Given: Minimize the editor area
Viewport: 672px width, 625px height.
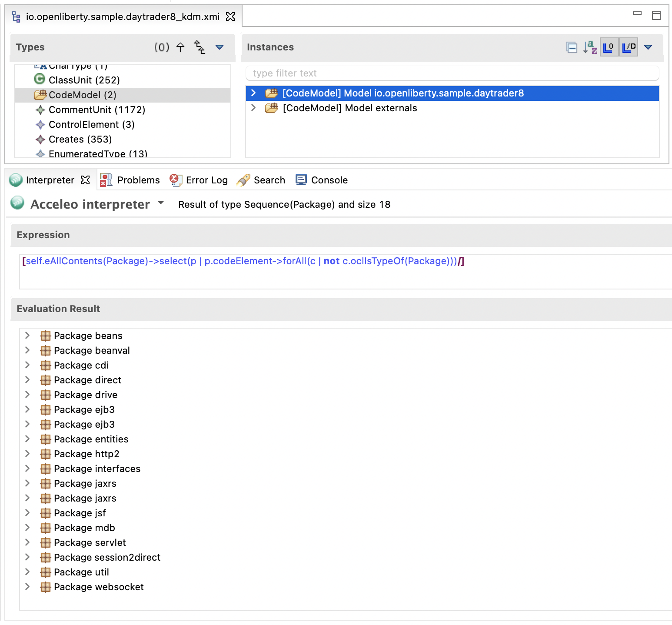Looking at the screenshot, I should click(637, 13).
